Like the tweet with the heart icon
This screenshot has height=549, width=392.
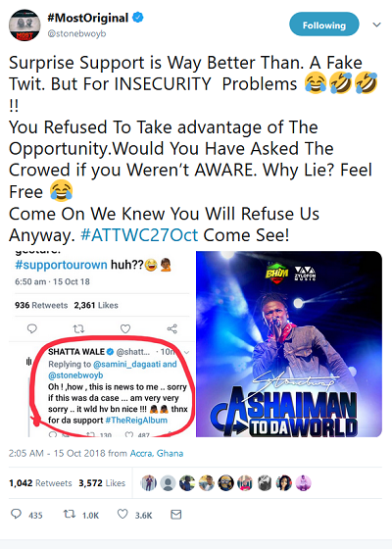click(x=122, y=514)
